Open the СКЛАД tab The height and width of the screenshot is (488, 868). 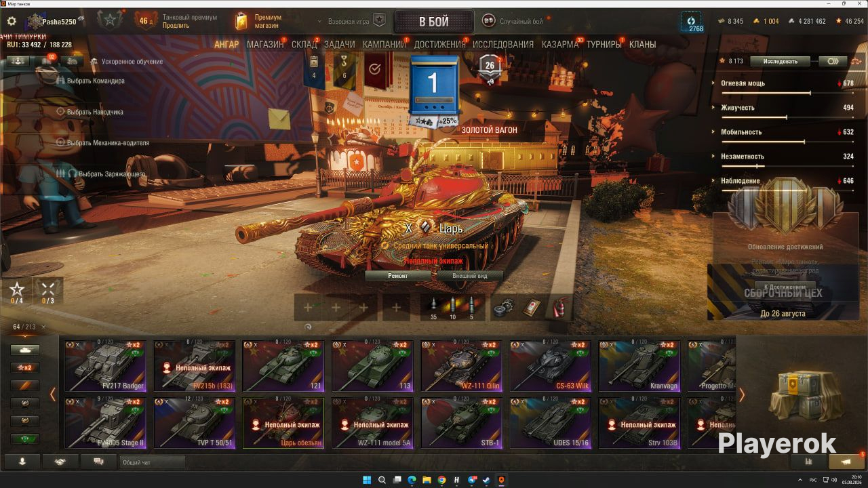[304, 45]
